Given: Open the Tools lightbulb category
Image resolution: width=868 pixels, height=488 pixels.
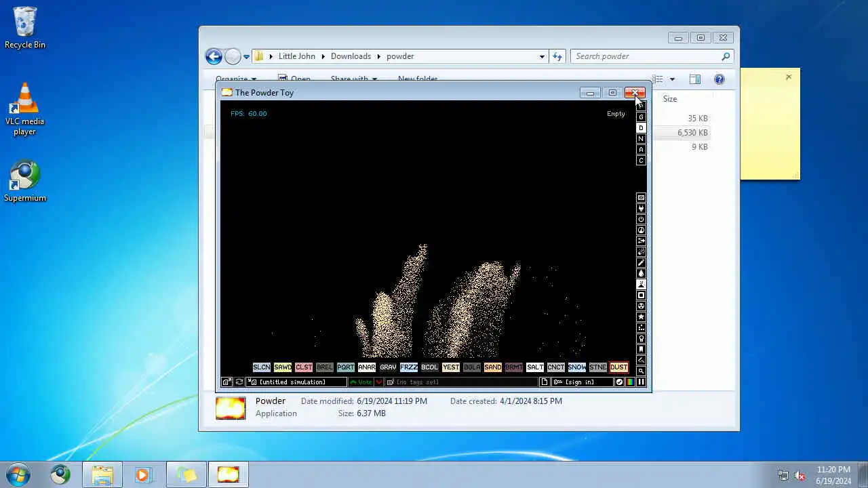Looking at the screenshot, I should 641,339.
